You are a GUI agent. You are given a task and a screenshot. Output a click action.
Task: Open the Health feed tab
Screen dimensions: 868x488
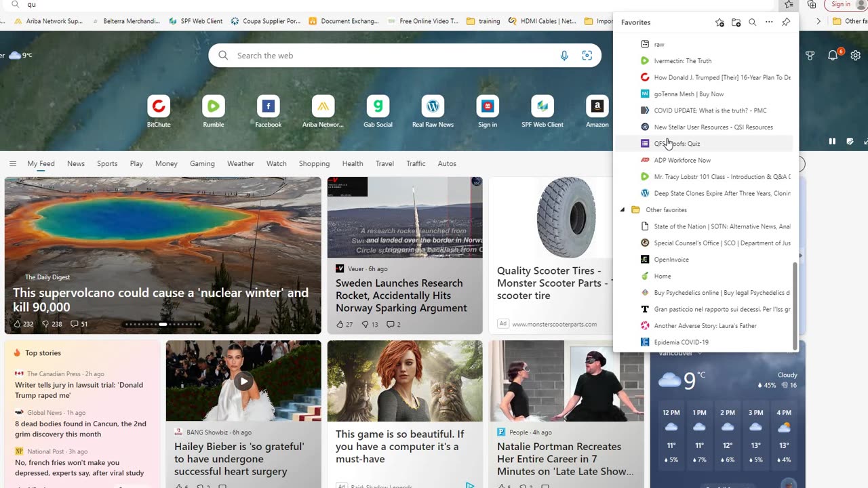tap(353, 163)
